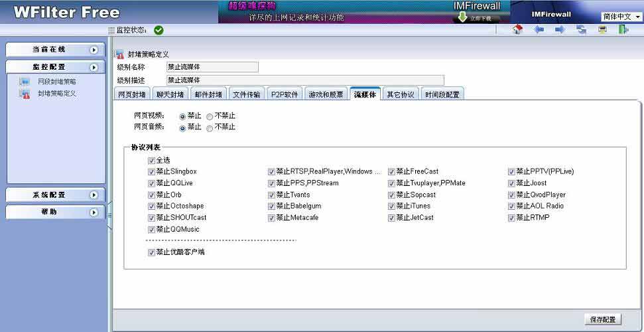644x332 pixels.
Task: Click the 保存配置 save button
Action: 603,319
